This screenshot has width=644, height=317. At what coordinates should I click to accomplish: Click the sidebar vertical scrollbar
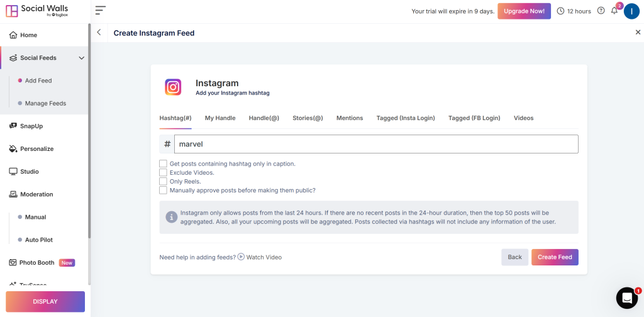(x=89, y=131)
